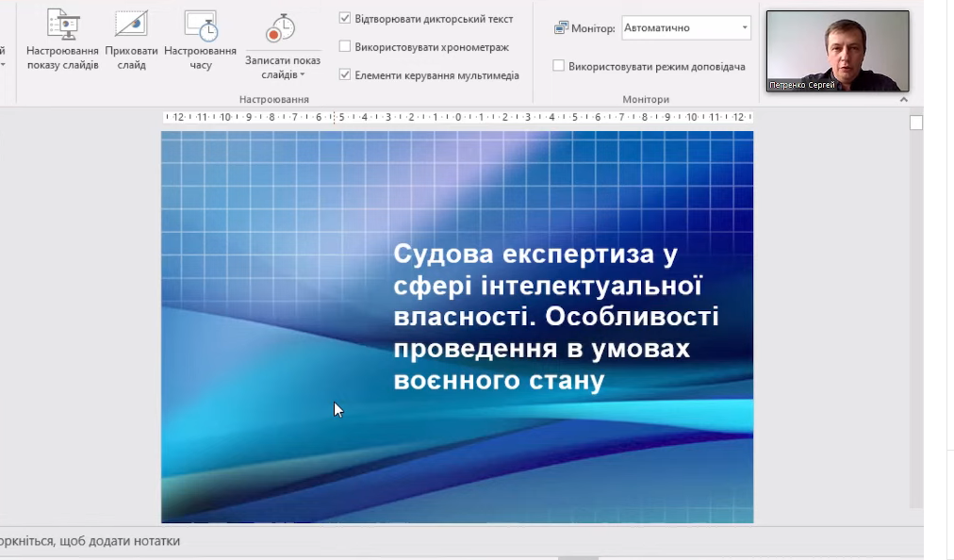Open Настроювання показу слайдів setup icon

point(62,25)
